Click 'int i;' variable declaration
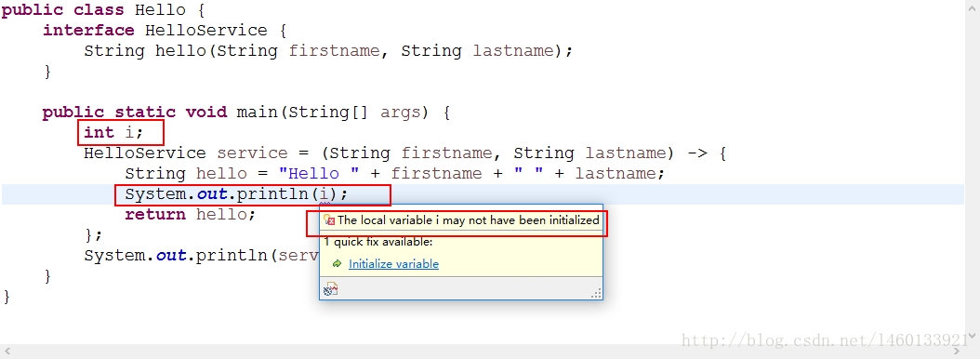The height and width of the screenshot is (359, 980). pos(113,133)
